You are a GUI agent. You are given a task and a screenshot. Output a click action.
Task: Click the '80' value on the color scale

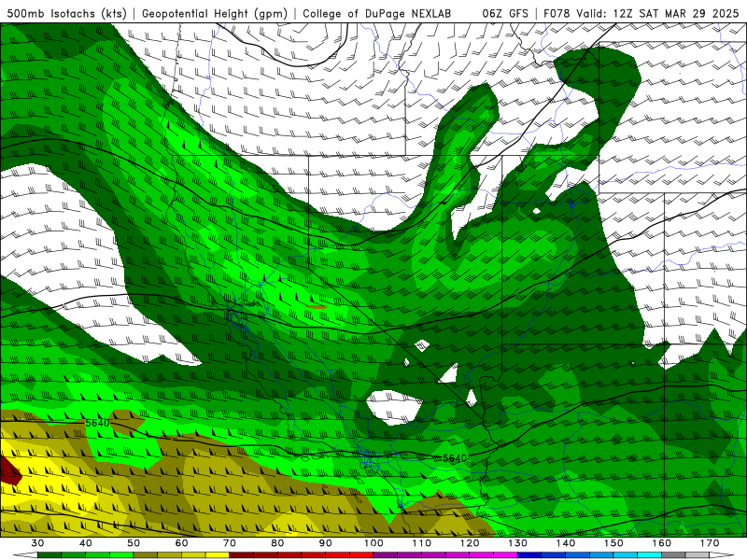(x=277, y=543)
